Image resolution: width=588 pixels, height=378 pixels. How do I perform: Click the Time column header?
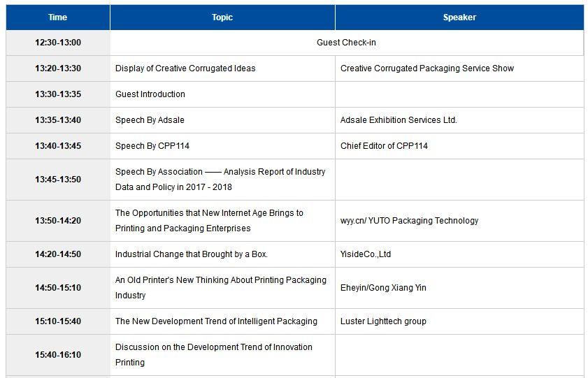click(x=58, y=17)
